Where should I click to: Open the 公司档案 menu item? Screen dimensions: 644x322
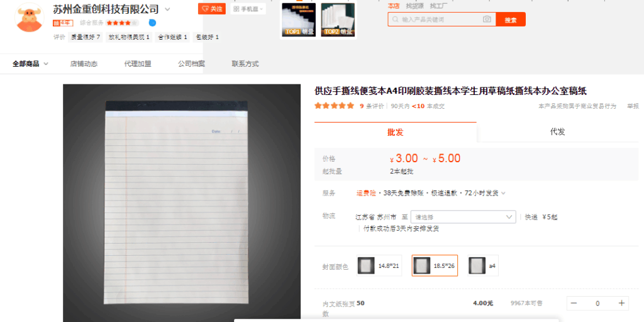(191, 64)
